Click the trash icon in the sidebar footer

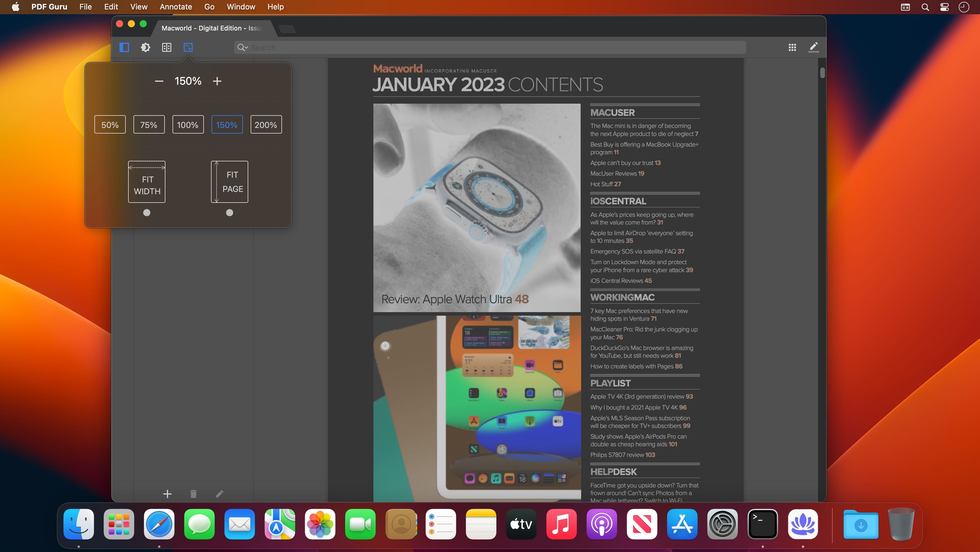pos(193,494)
